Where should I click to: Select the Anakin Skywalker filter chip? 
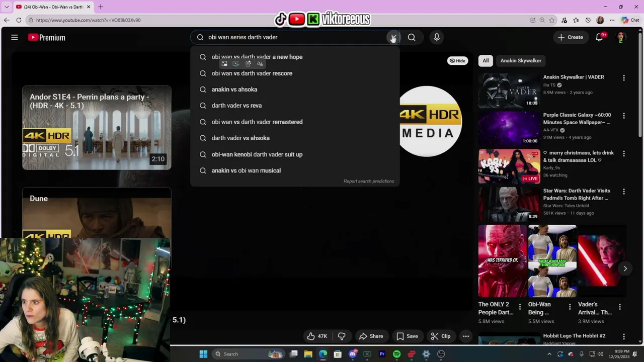[x=521, y=60]
